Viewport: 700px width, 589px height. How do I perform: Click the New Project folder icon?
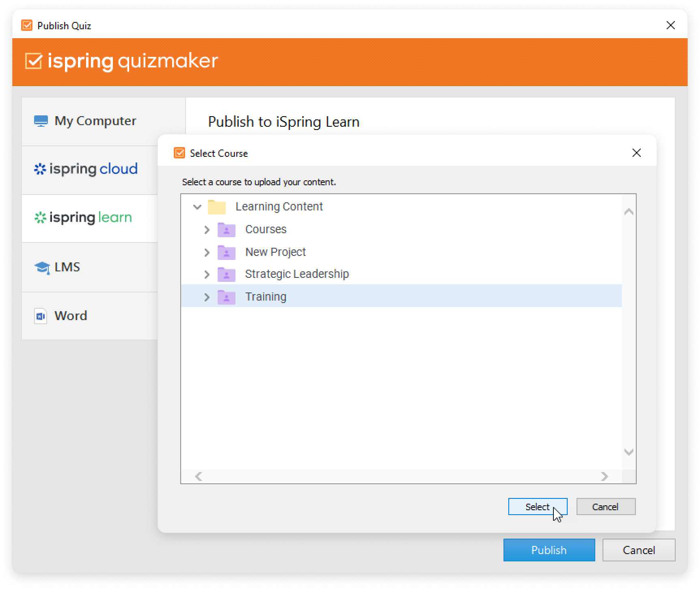pos(227,252)
